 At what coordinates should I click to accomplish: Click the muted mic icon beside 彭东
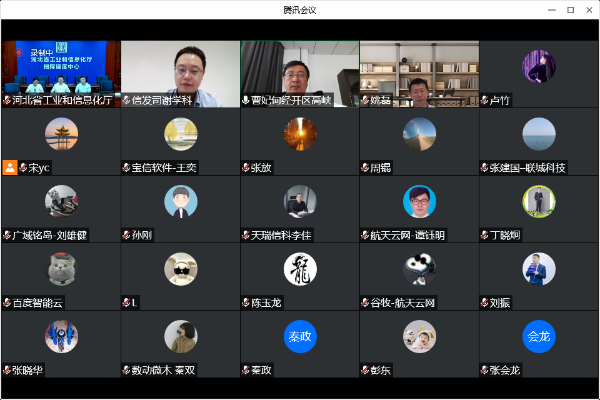pyautogui.click(x=365, y=371)
